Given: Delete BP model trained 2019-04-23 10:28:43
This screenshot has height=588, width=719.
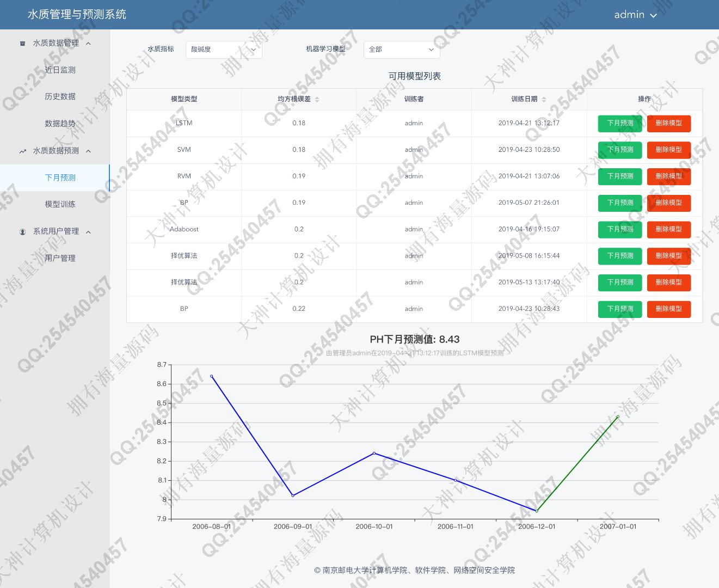Looking at the screenshot, I should 668,309.
